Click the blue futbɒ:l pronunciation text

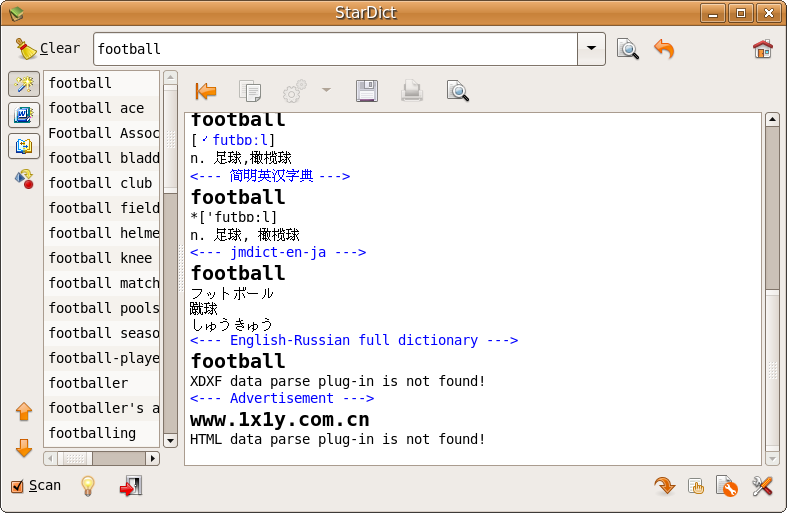coord(241,140)
